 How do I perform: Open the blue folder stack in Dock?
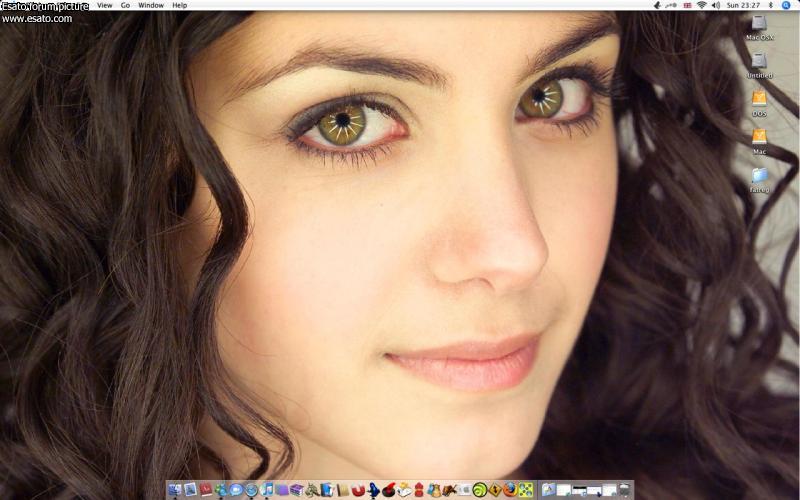[x=548, y=490]
